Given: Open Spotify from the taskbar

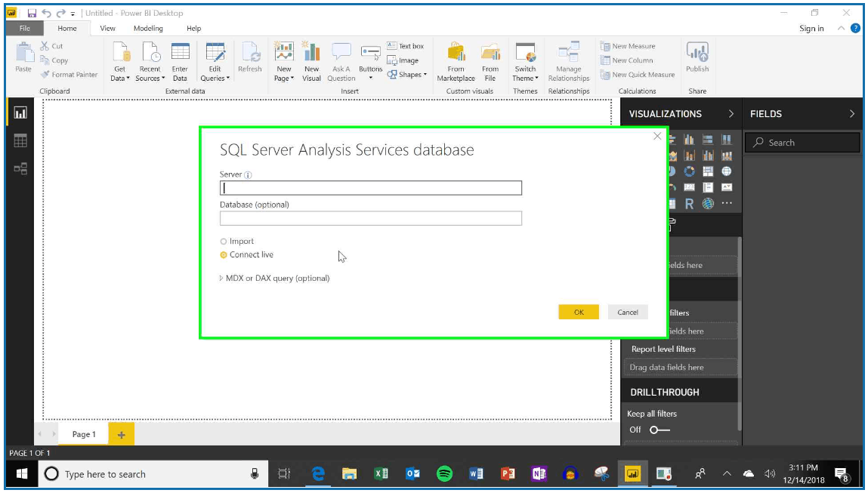Looking at the screenshot, I should [x=444, y=473].
